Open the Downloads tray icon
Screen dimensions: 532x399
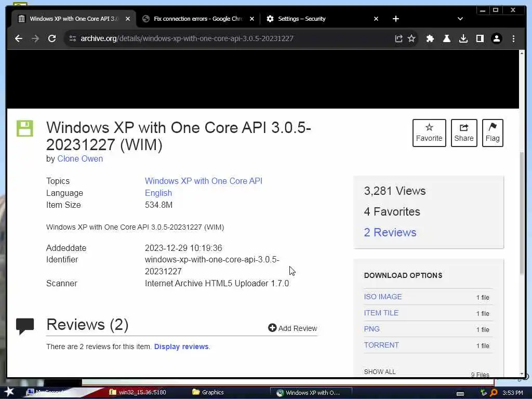point(463,38)
